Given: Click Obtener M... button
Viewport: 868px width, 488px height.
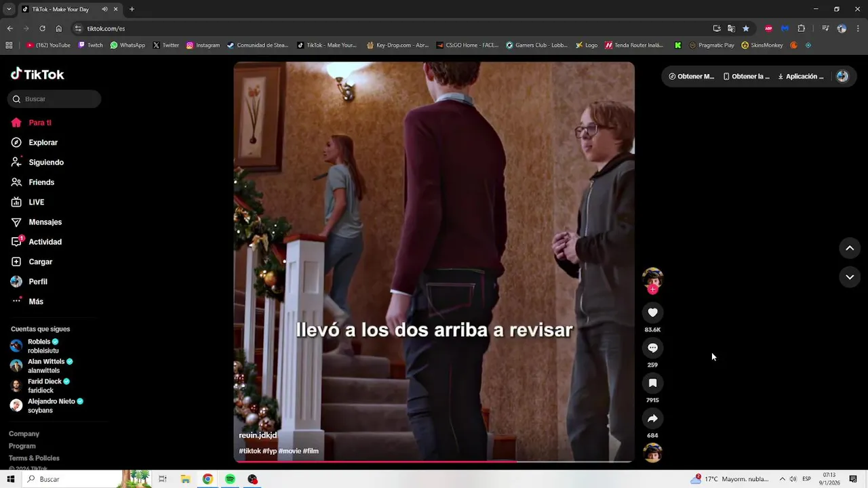Looking at the screenshot, I should [x=691, y=77].
